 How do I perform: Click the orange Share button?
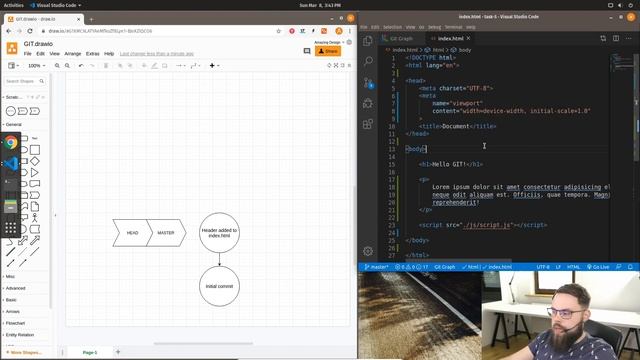328,51
